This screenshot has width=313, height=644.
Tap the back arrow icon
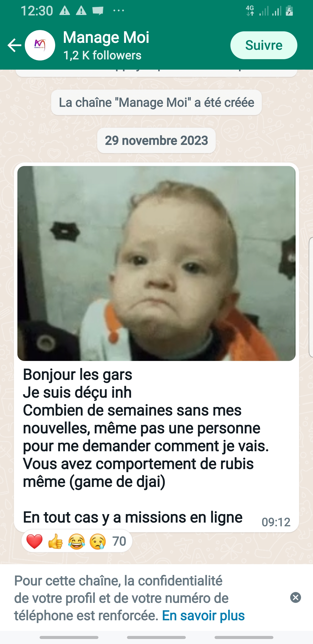click(14, 45)
